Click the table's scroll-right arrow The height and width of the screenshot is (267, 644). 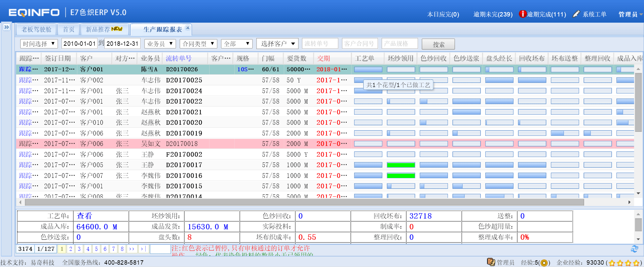(x=629, y=202)
